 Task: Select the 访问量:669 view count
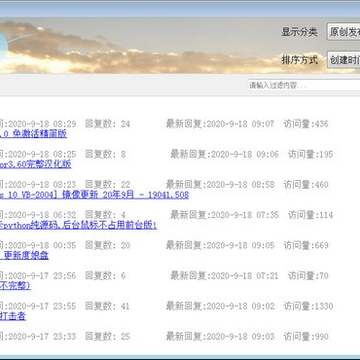click(306, 245)
